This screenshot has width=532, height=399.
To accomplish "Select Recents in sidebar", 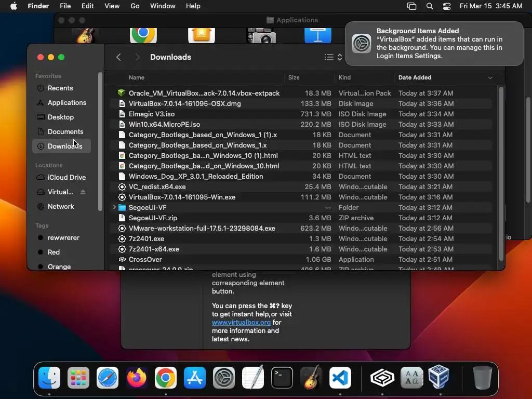I will [x=62, y=88].
